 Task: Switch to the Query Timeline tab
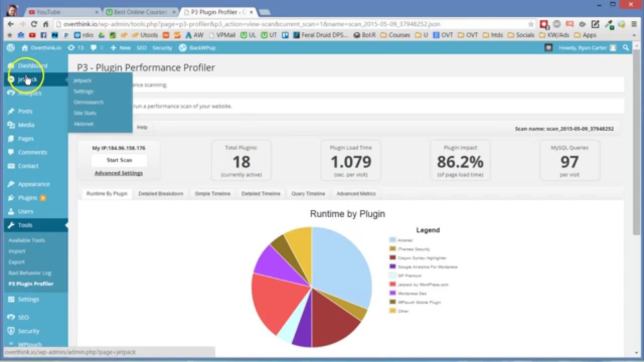pos(308,194)
